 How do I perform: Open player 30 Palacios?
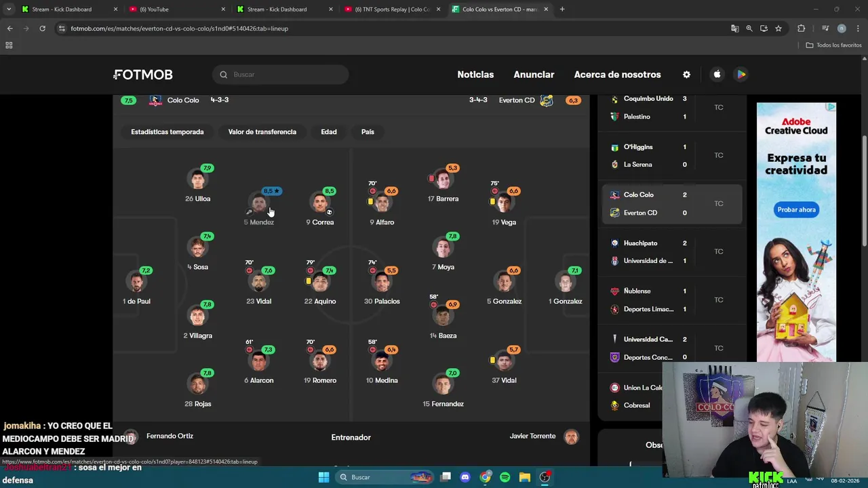382,286
